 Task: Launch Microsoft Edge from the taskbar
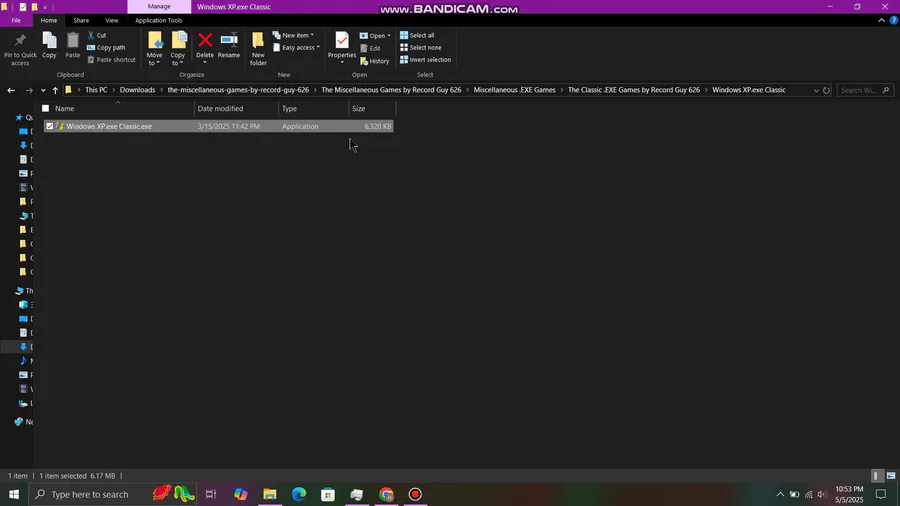pos(299,494)
